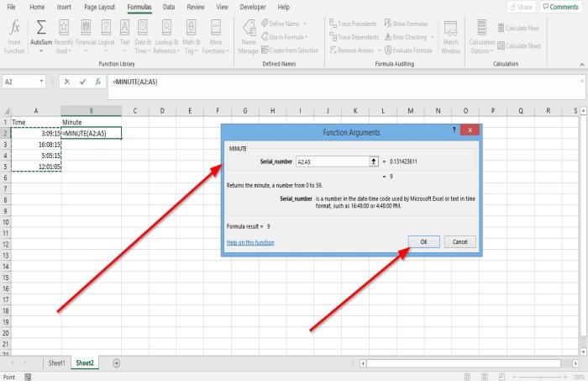Click Create from Selection
Screen dimensions: 588x381
click(290, 50)
